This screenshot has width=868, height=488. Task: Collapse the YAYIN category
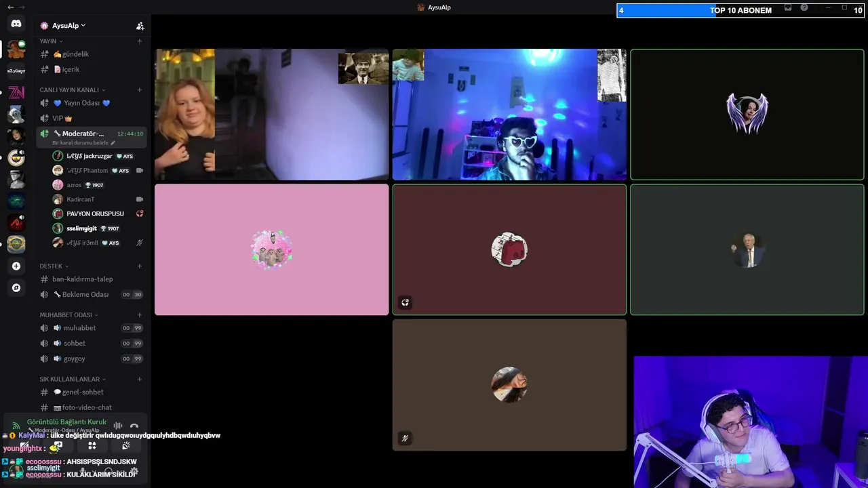point(51,41)
